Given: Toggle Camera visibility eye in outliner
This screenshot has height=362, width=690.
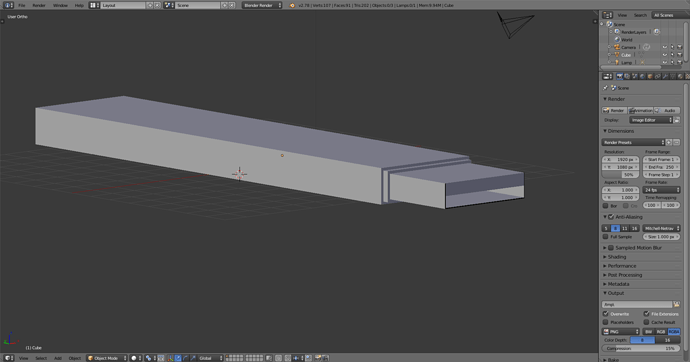Looking at the screenshot, I should (664, 47).
